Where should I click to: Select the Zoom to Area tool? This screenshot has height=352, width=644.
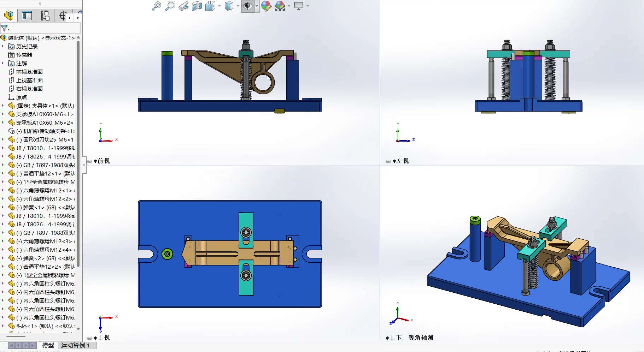point(170,6)
